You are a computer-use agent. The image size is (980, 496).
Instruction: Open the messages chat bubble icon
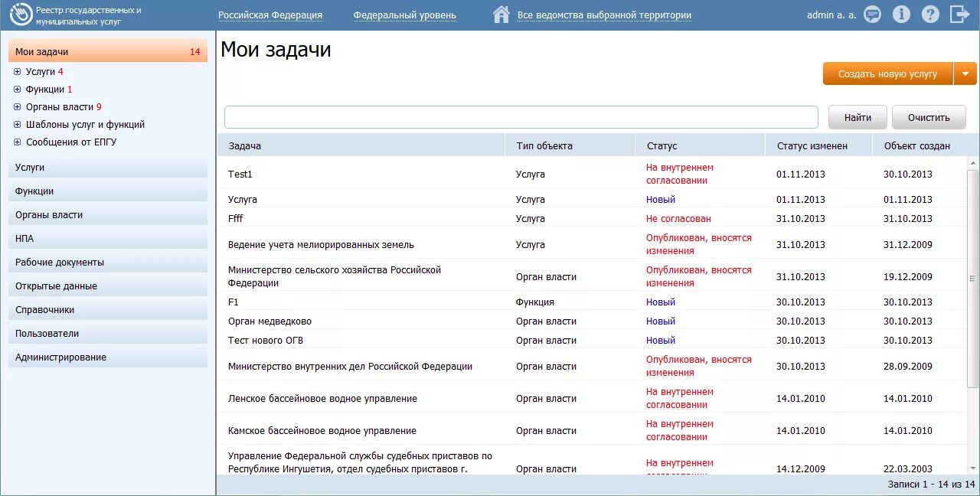pyautogui.click(x=872, y=15)
